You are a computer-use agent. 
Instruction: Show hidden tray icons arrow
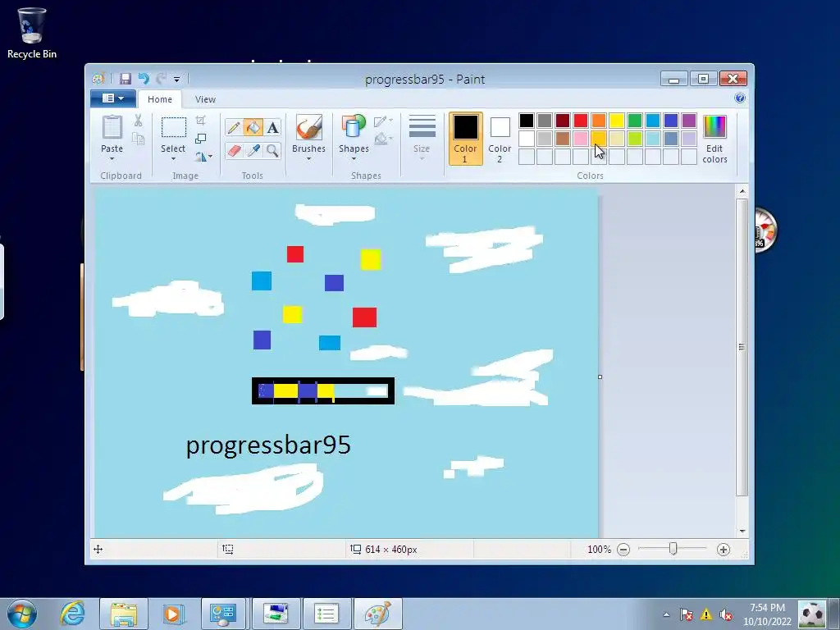coord(666,614)
